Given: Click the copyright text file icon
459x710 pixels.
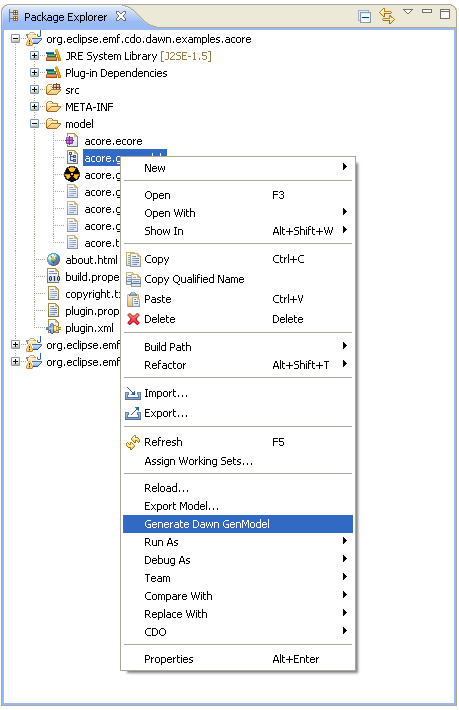Looking at the screenshot, I should (53, 293).
